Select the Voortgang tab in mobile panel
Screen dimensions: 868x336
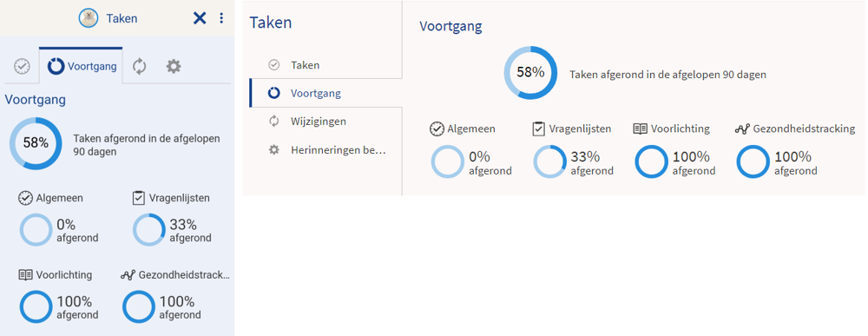[x=81, y=67]
